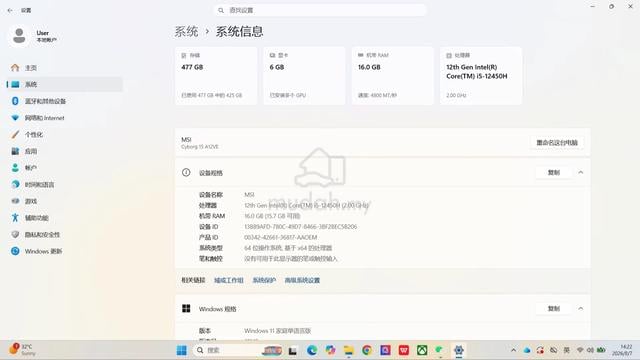
Task: Click the Windows logo beside Windows 规格
Action: [186, 308]
